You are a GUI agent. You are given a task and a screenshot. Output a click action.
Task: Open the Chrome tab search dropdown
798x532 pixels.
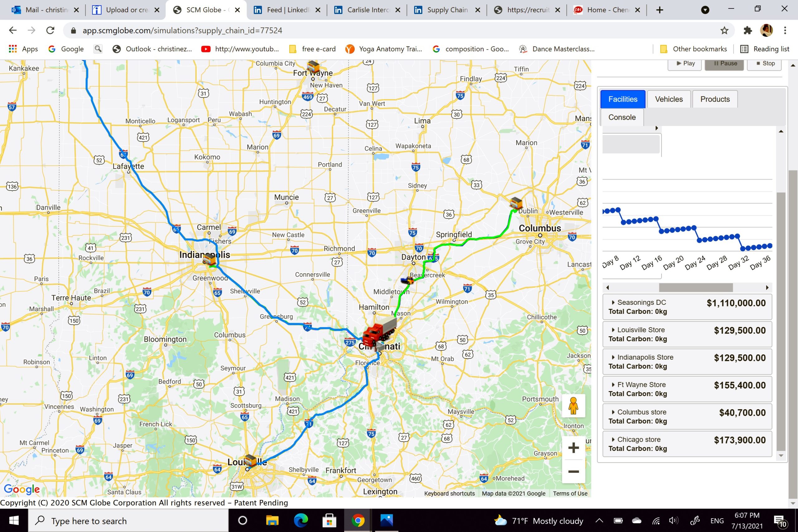(705, 10)
